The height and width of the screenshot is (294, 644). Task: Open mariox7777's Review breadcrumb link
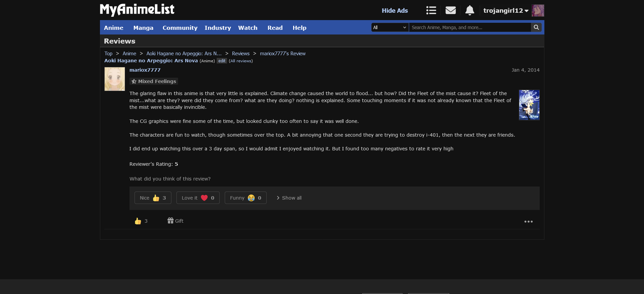pyautogui.click(x=282, y=54)
